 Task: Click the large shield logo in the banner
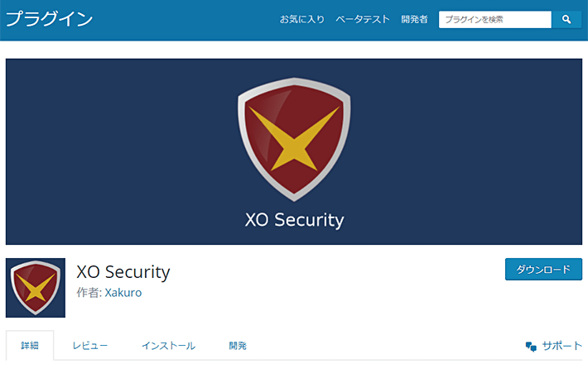[294, 139]
